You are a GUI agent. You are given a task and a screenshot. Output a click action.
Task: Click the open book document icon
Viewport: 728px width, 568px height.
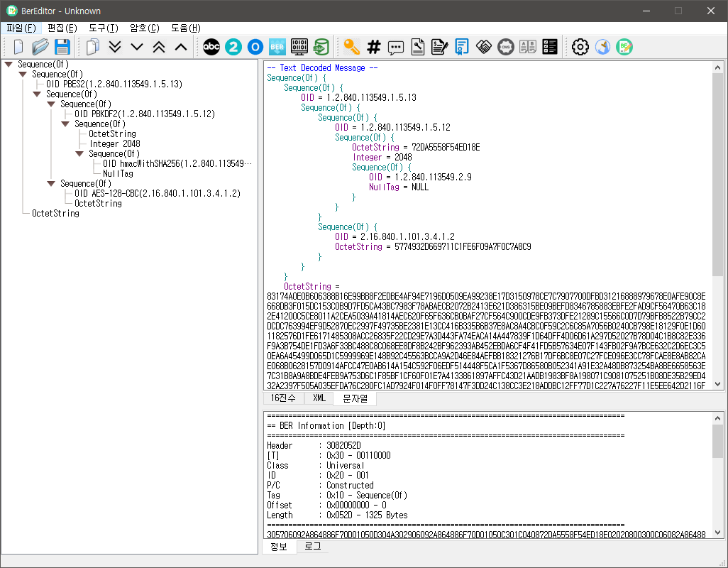tap(528, 47)
